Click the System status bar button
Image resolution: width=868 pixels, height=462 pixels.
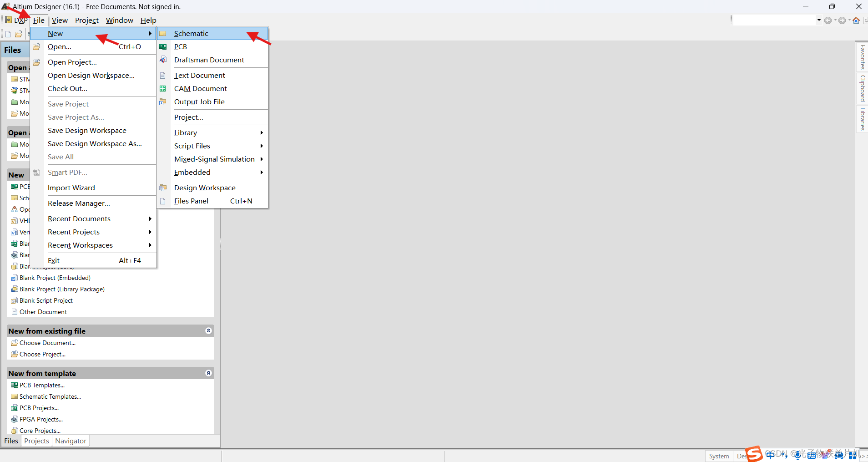(x=719, y=456)
